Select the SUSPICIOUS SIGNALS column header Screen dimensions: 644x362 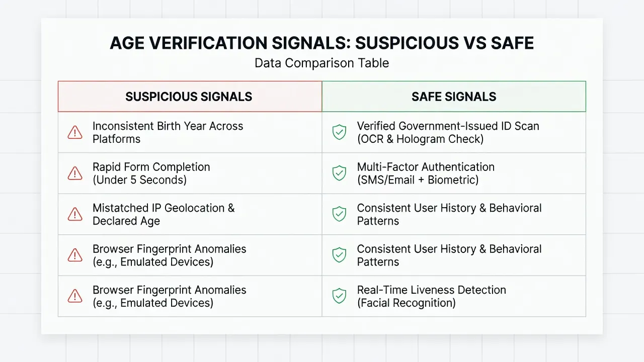190,97
